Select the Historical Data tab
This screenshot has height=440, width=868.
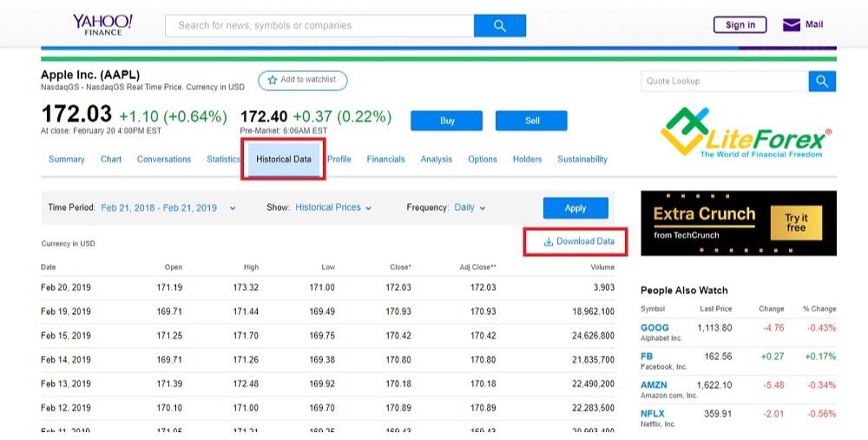coord(284,160)
